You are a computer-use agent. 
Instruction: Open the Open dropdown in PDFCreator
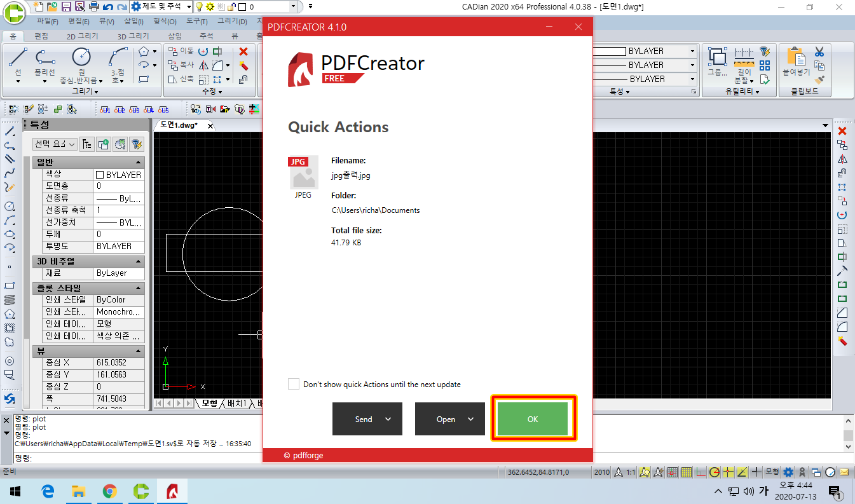[x=450, y=419]
